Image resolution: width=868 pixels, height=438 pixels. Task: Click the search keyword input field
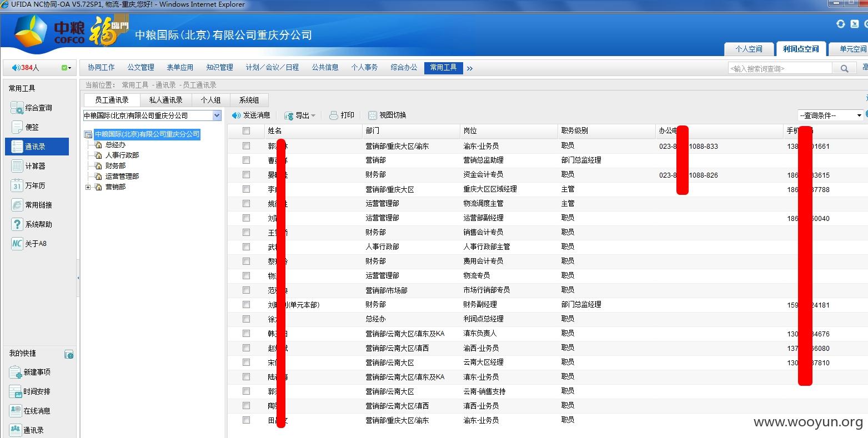[780, 68]
